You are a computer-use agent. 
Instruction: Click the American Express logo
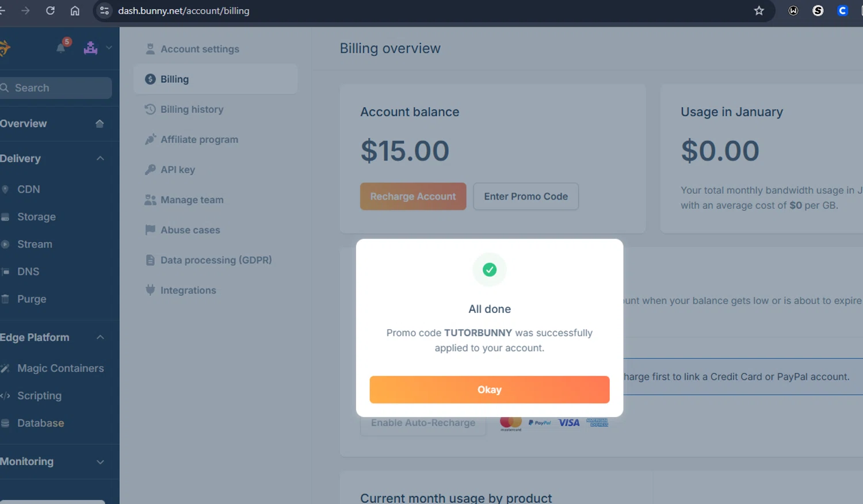(x=597, y=423)
